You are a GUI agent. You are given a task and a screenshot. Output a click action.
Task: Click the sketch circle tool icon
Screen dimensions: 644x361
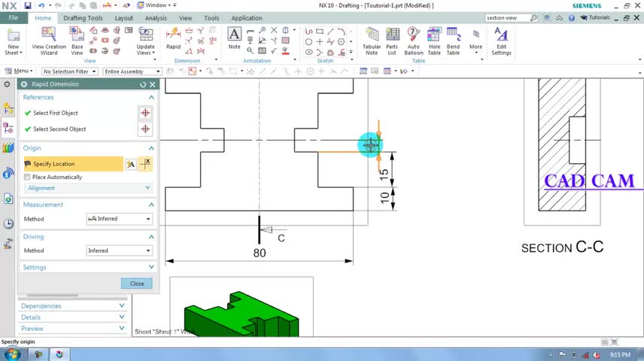[309, 41]
